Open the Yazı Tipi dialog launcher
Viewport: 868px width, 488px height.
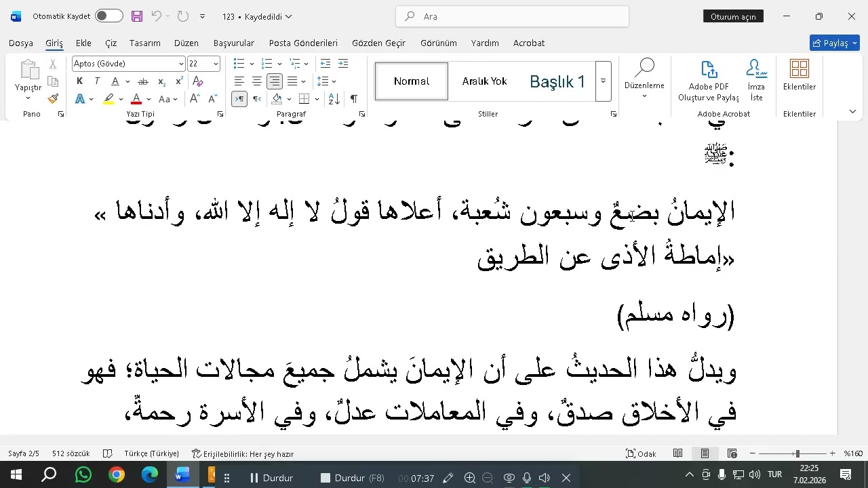point(220,114)
